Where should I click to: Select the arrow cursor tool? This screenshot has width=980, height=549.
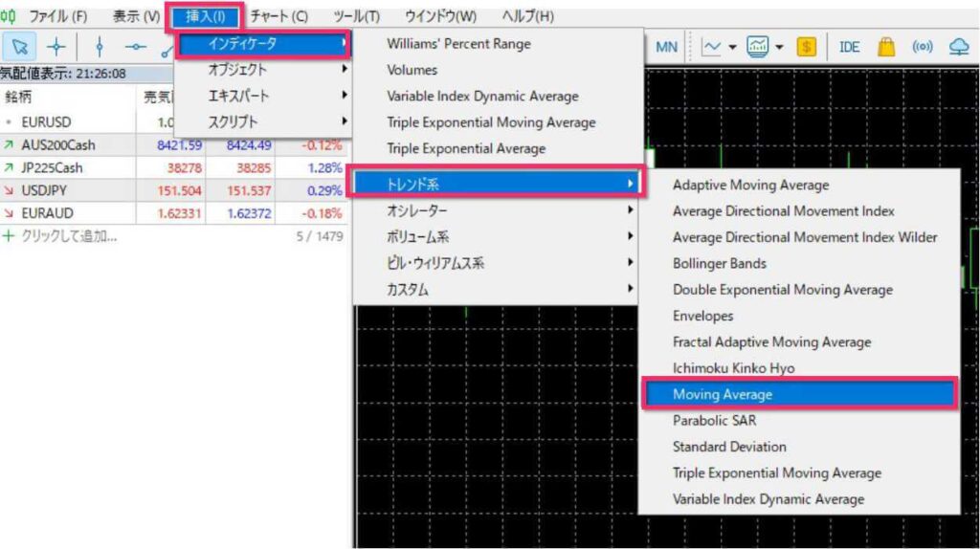[20, 47]
